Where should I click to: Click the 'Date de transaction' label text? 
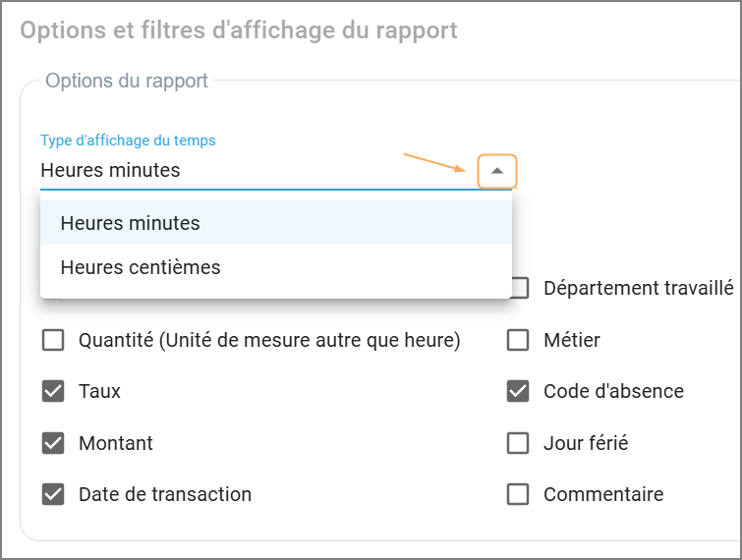165,494
